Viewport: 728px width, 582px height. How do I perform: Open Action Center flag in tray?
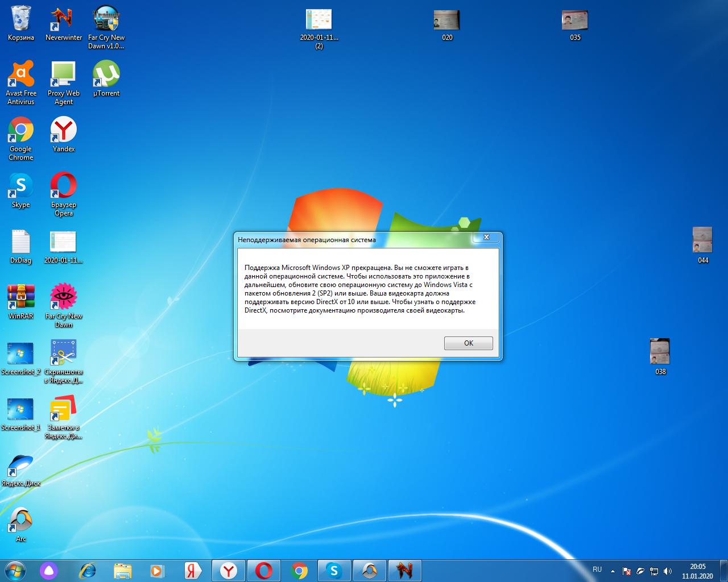627,571
